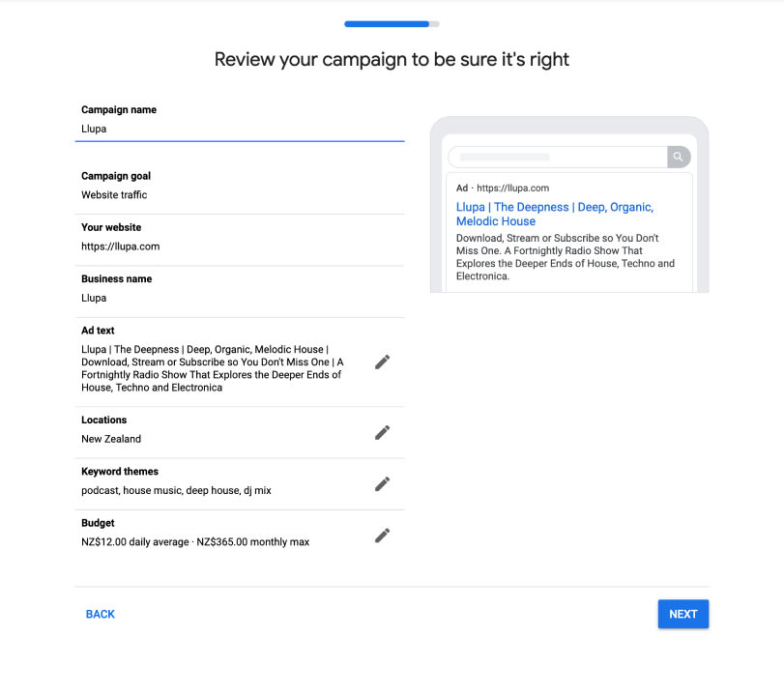This screenshot has width=784, height=696.
Task: Open the ad headline link in preview
Action: [555, 214]
